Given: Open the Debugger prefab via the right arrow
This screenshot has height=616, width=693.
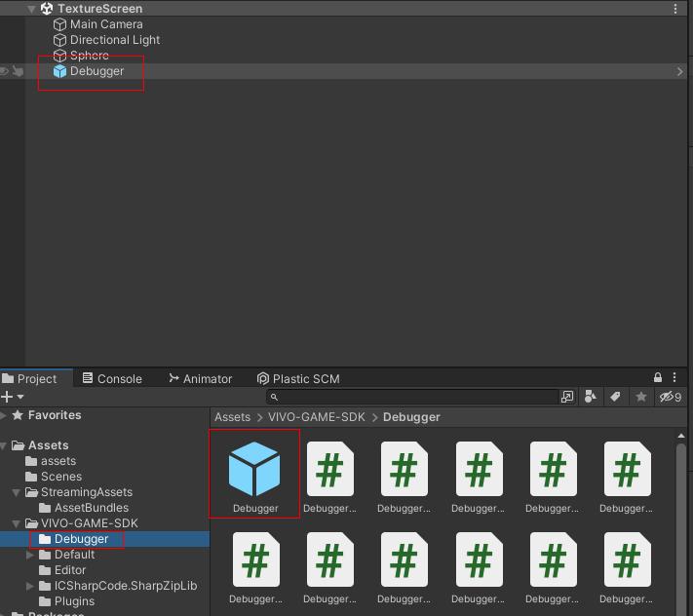Looking at the screenshot, I should 679,71.
